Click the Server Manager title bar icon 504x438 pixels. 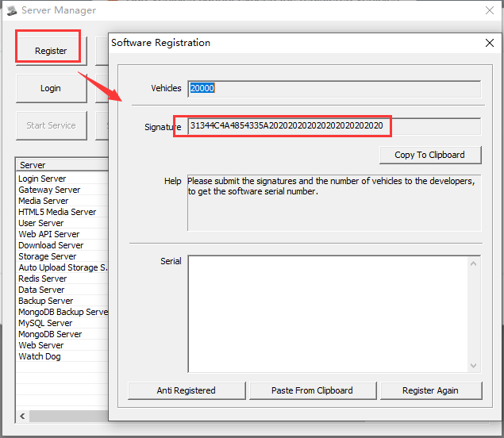tap(12, 10)
